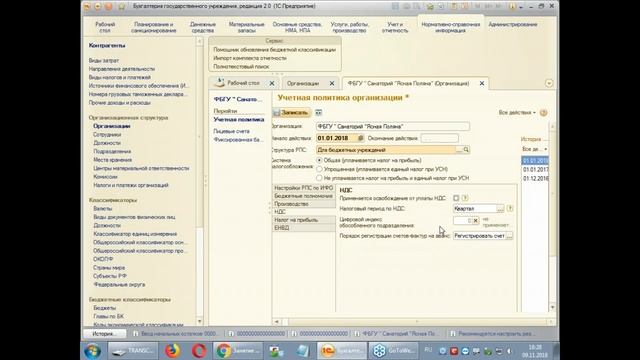Click the question mark beside НДС exemption checkbox
Viewport: 640px width, 360px height.
coord(465,198)
